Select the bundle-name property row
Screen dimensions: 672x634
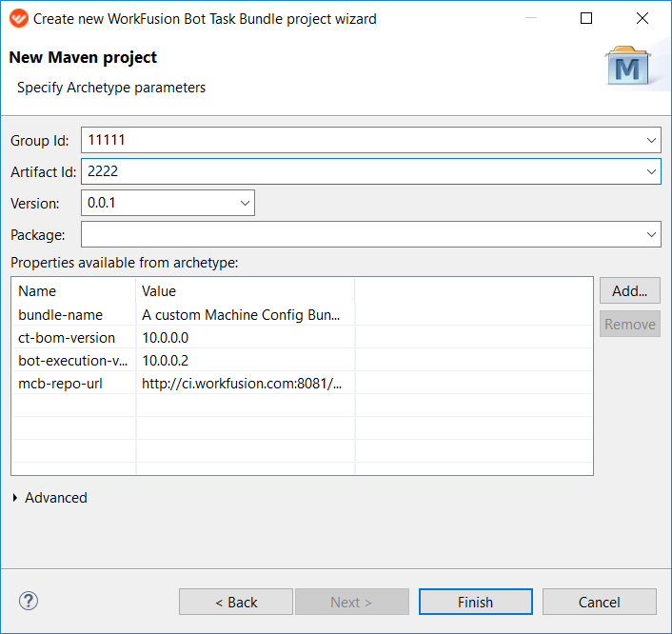[x=302, y=315]
